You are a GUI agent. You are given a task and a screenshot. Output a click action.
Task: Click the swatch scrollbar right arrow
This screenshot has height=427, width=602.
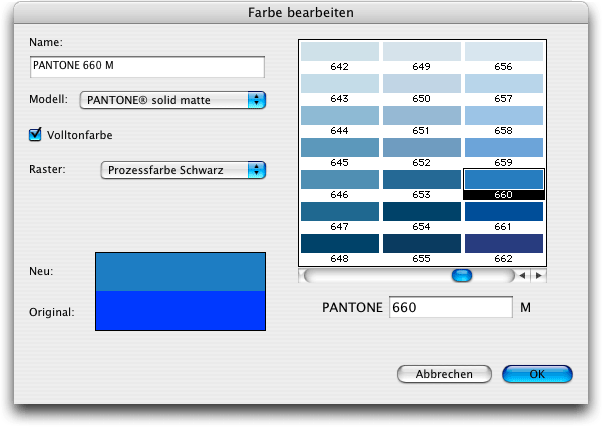[539, 275]
